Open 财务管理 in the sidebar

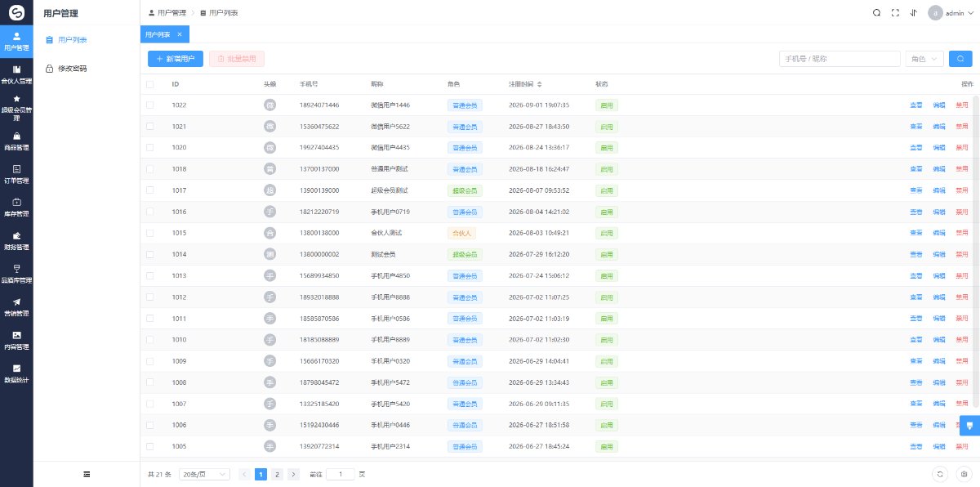pyautogui.click(x=16, y=240)
